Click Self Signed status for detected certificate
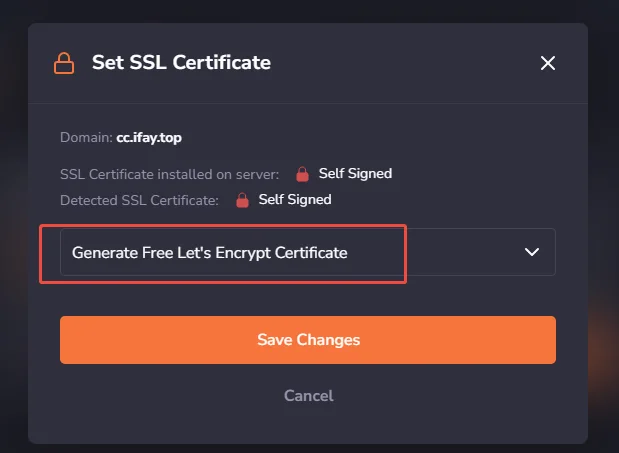619x453 pixels. [x=295, y=200]
